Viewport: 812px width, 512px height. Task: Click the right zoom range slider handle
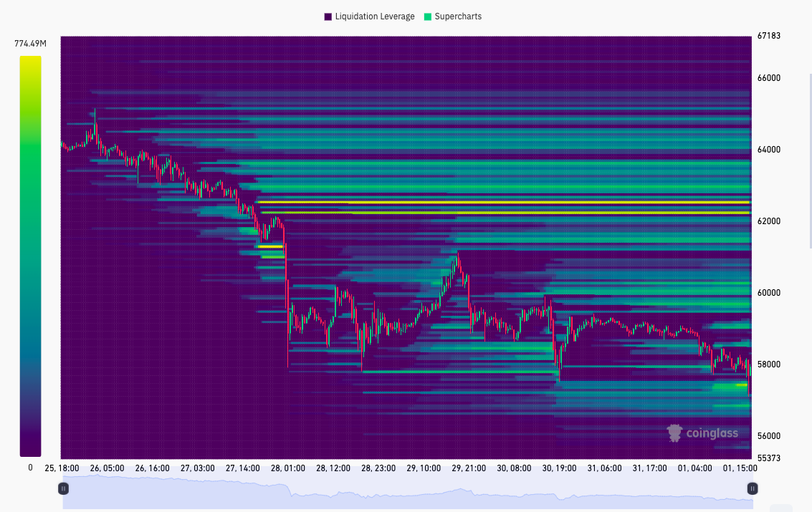pyautogui.click(x=753, y=488)
